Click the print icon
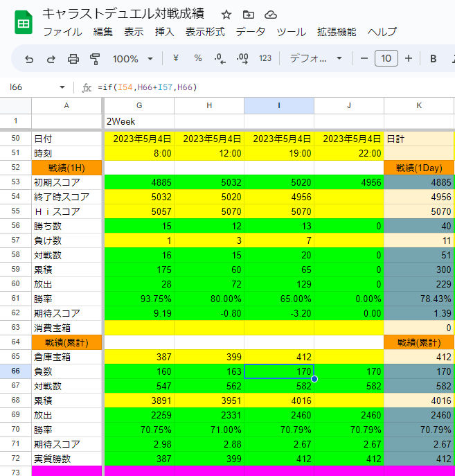 (x=73, y=59)
